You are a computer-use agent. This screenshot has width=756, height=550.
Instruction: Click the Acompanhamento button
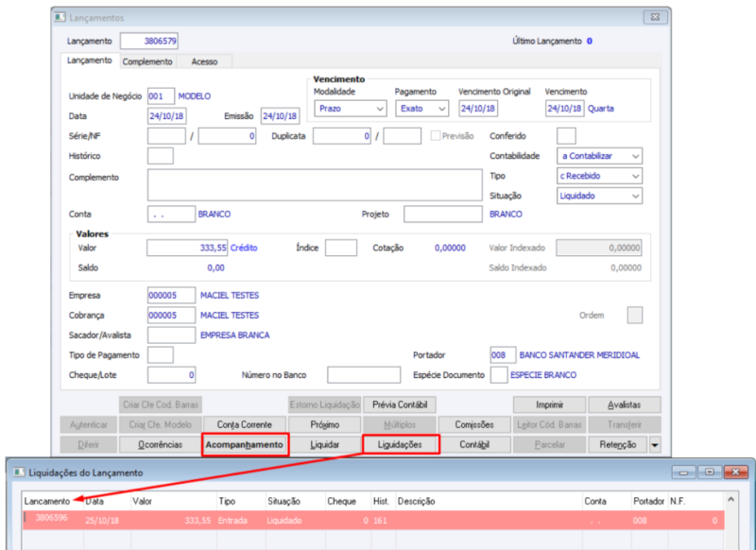(245, 444)
